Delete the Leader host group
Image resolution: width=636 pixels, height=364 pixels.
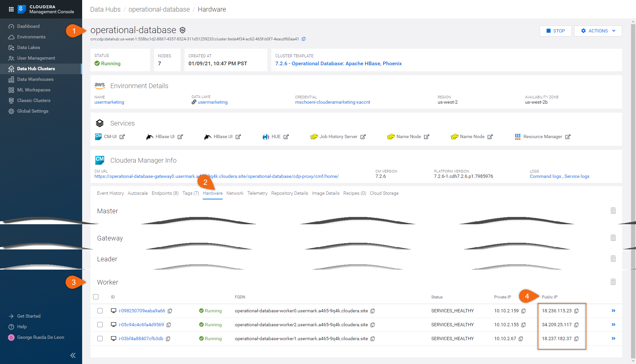[613, 259]
